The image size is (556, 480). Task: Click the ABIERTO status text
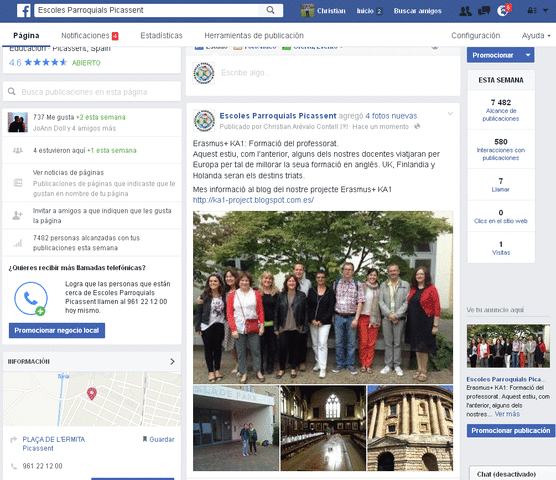click(86, 63)
